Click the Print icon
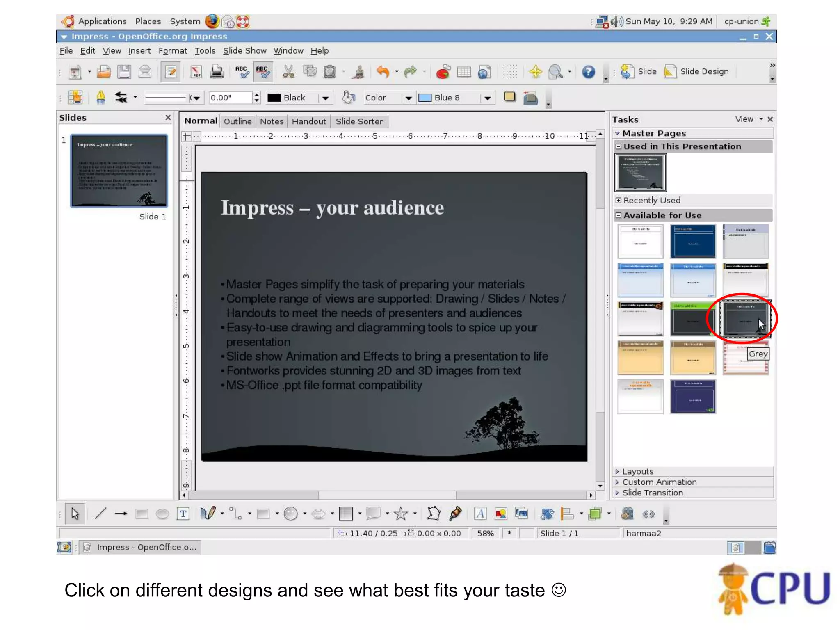 coord(217,72)
